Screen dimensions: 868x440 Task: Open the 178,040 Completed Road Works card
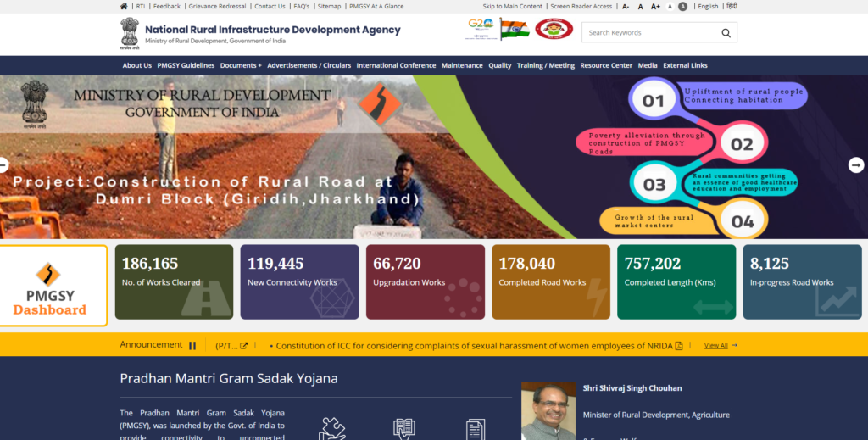tap(551, 281)
